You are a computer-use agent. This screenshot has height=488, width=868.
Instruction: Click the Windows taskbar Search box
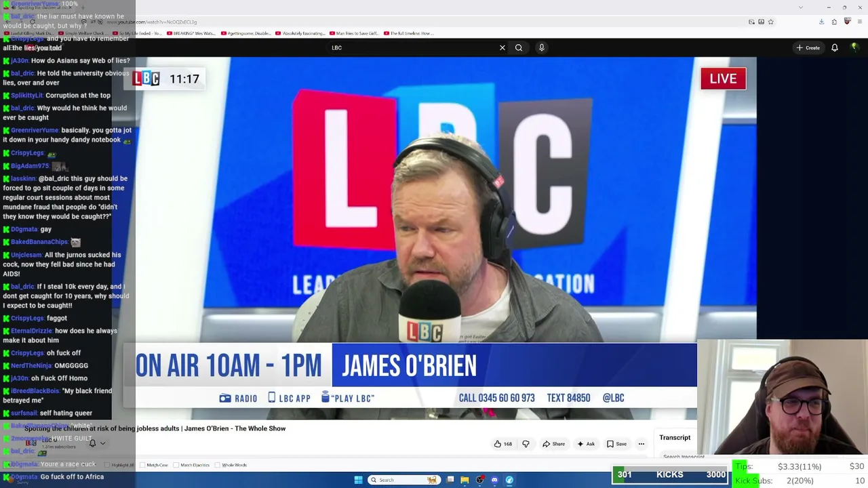[x=403, y=480]
